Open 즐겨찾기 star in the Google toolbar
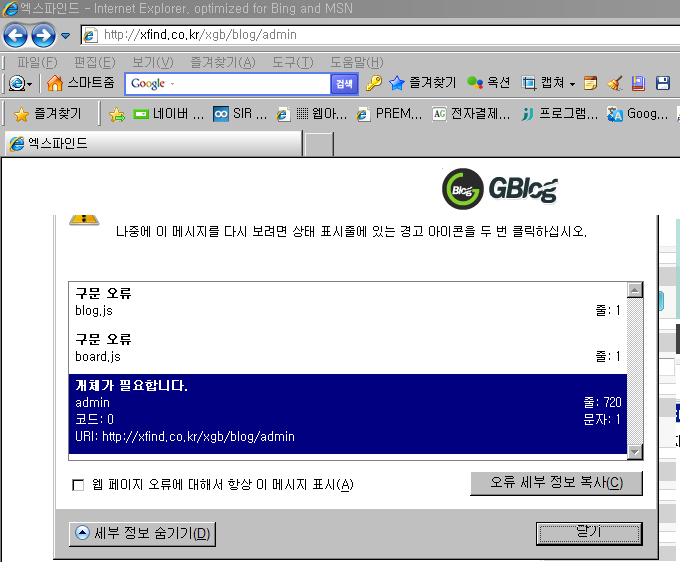The height and width of the screenshot is (572, 693). tap(422, 84)
